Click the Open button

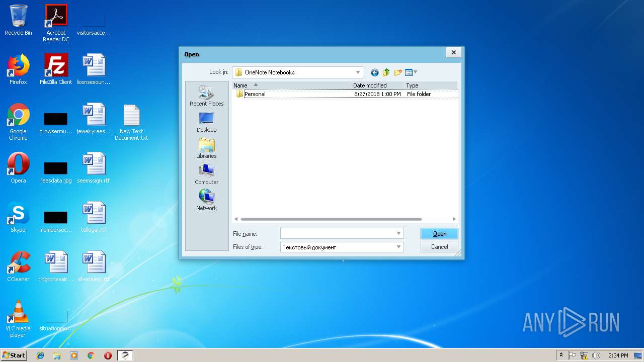click(x=439, y=233)
